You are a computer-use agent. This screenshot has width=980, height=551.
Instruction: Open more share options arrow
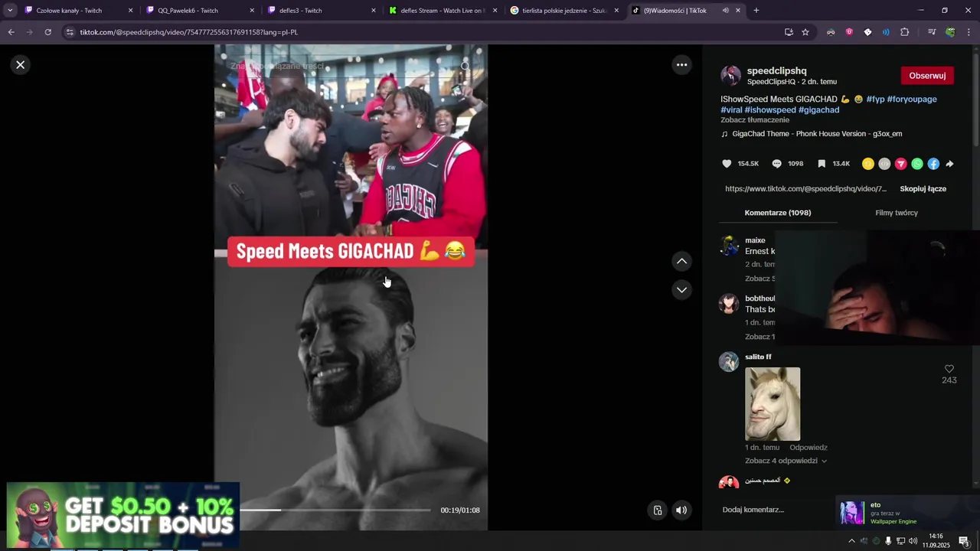pyautogui.click(x=949, y=164)
